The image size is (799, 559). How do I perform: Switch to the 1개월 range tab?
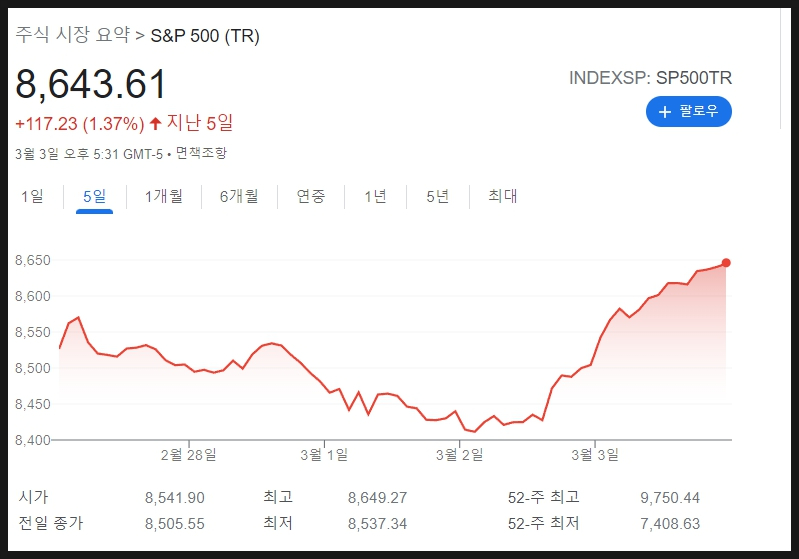(164, 196)
